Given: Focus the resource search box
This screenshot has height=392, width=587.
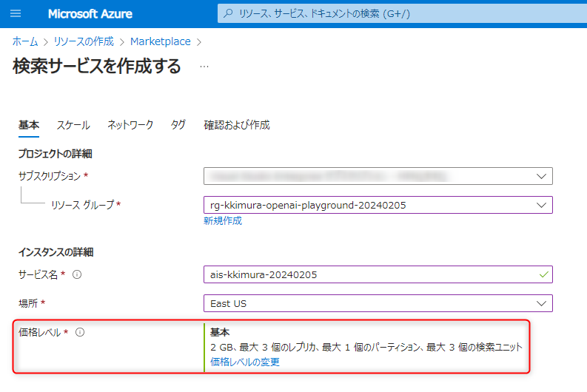Looking at the screenshot, I should [402, 14].
